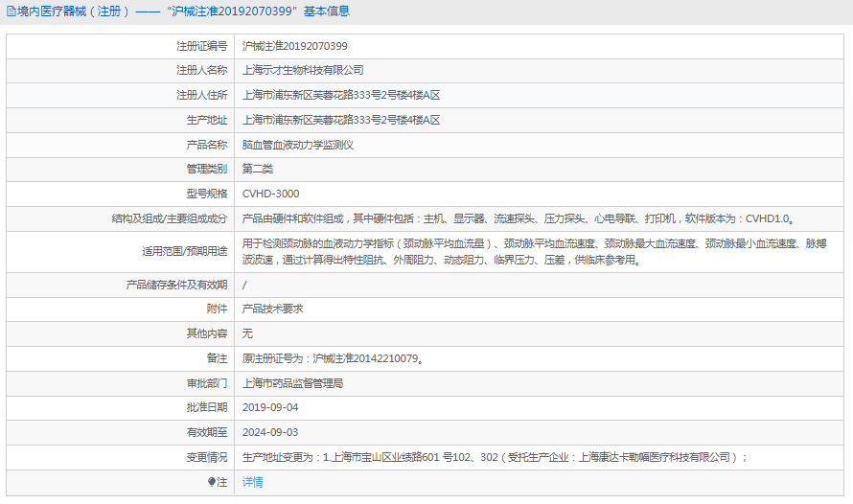
Task: Select the 无 value in 其他内容 row
Action: tap(247, 333)
